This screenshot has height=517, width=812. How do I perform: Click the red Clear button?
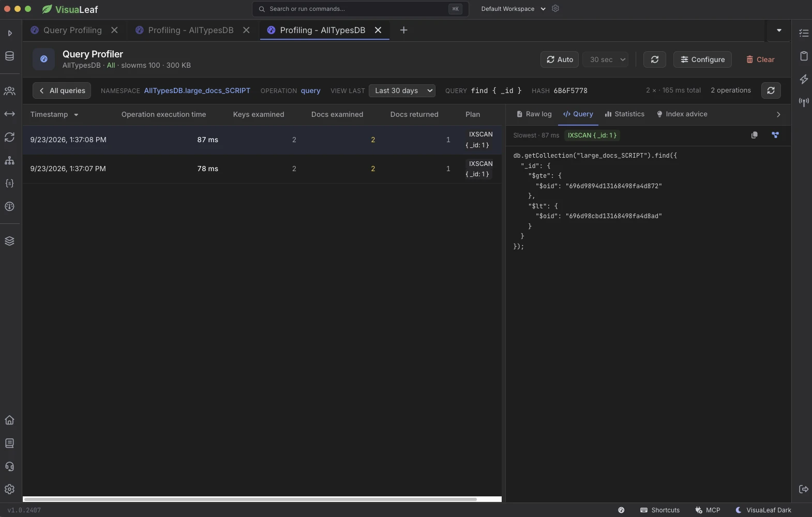click(x=760, y=59)
